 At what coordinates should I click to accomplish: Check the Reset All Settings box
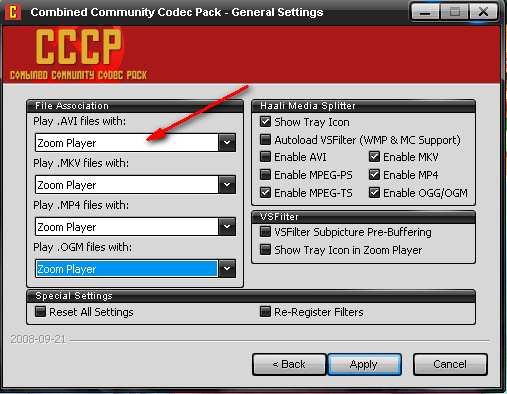coord(40,312)
